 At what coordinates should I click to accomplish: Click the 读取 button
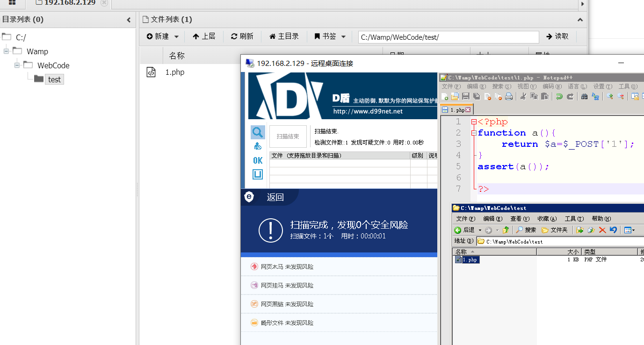(x=557, y=36)
